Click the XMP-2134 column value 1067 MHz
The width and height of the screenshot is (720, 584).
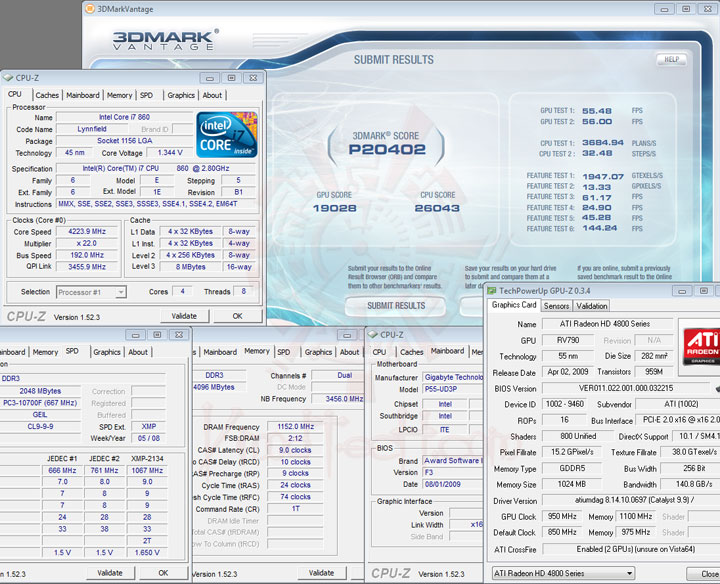pos(147,471)
